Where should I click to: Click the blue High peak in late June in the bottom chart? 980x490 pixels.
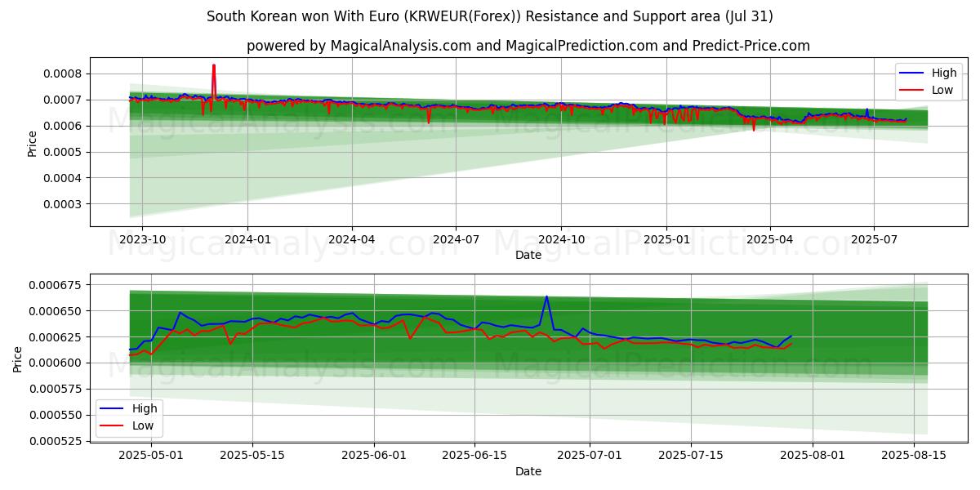(546, 298)
